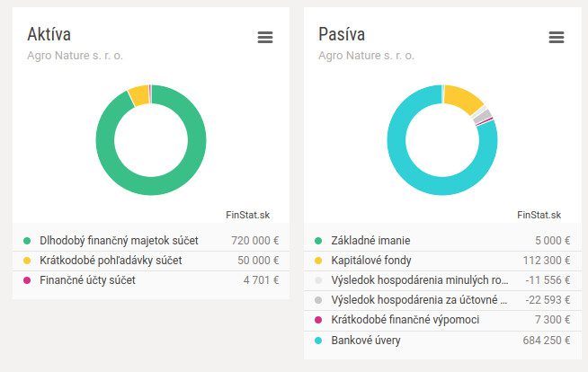Click the yellow segment of Pasíva donut
The image size is (588, 372).
pyautogui.click(x=463, y=97)
